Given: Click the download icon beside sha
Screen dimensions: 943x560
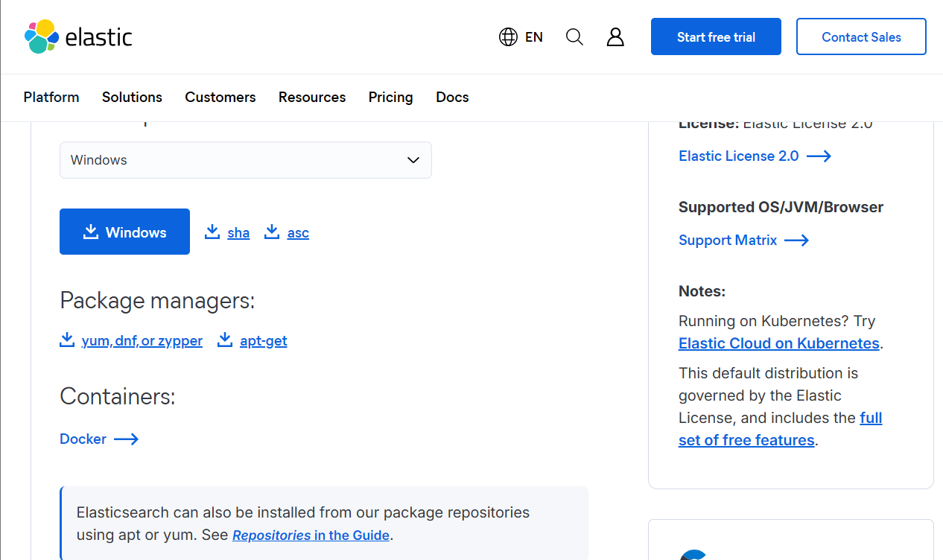Looking at the screenshot, I should tap(212, 232).
